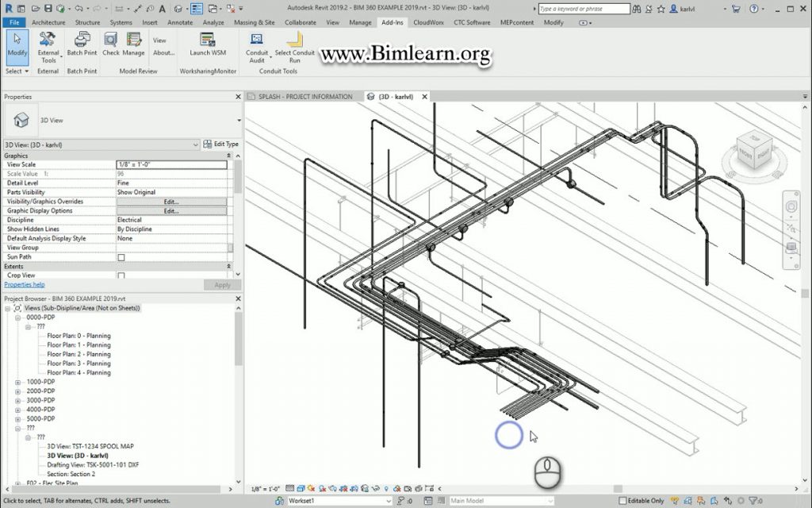
Task: Click the Open folder icon in quick access toolbar
Action: [x=36, y=9]
